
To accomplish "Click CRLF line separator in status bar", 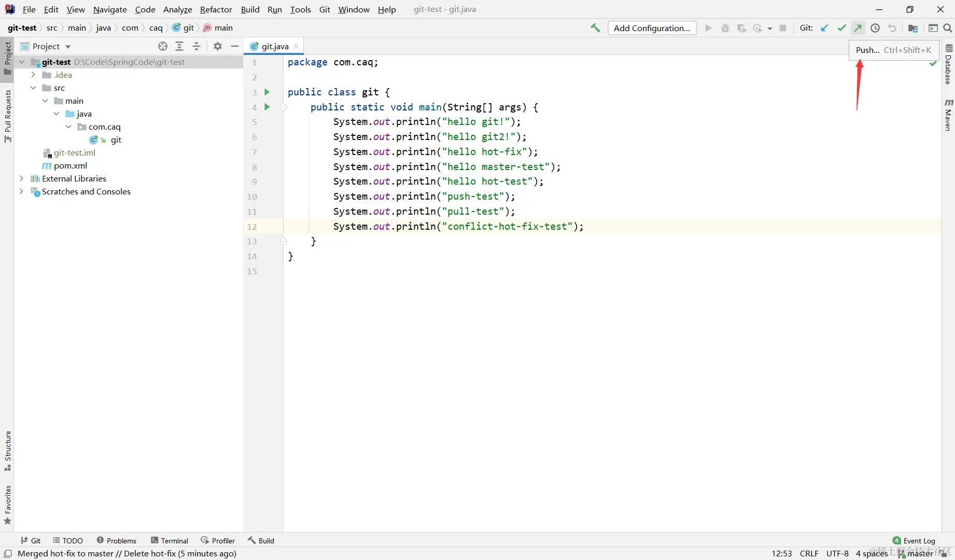I will 809,554.
